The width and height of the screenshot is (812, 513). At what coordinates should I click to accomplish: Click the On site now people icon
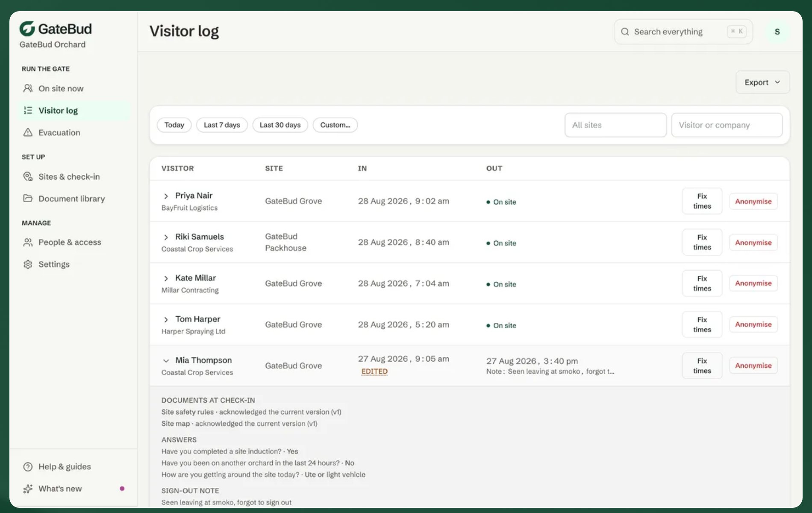click(28, 88)
